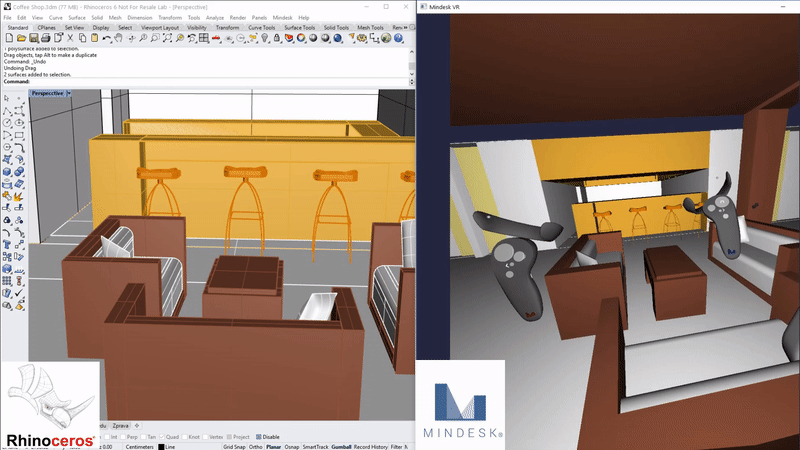
Task: Click the Filter pane in status bar
Action: (x=396, y=447)
